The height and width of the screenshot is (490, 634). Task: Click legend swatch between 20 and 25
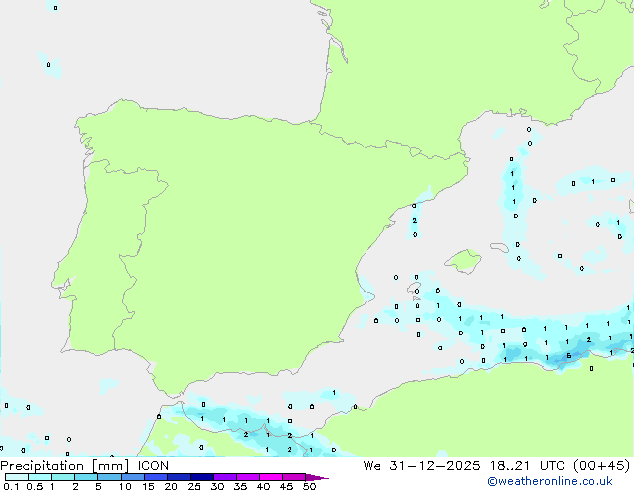click(179, 477)
